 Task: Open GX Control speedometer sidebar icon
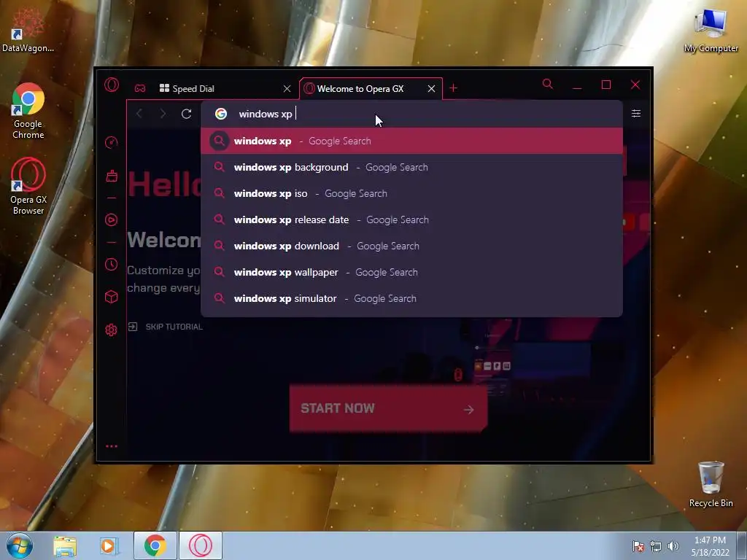pyautogui.click(x=111, y=142)
